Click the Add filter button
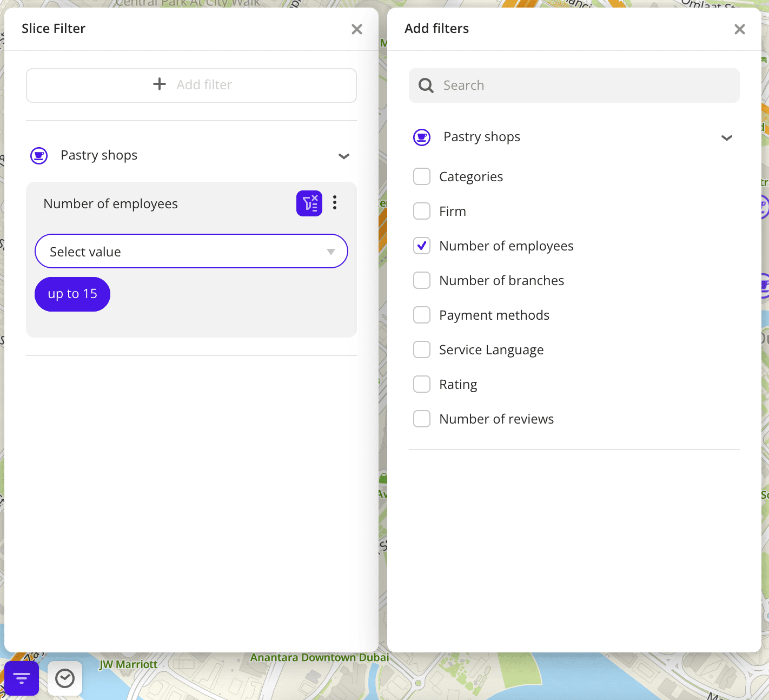The width and height of the screenshot is (769, 700). tap(191, 85)
